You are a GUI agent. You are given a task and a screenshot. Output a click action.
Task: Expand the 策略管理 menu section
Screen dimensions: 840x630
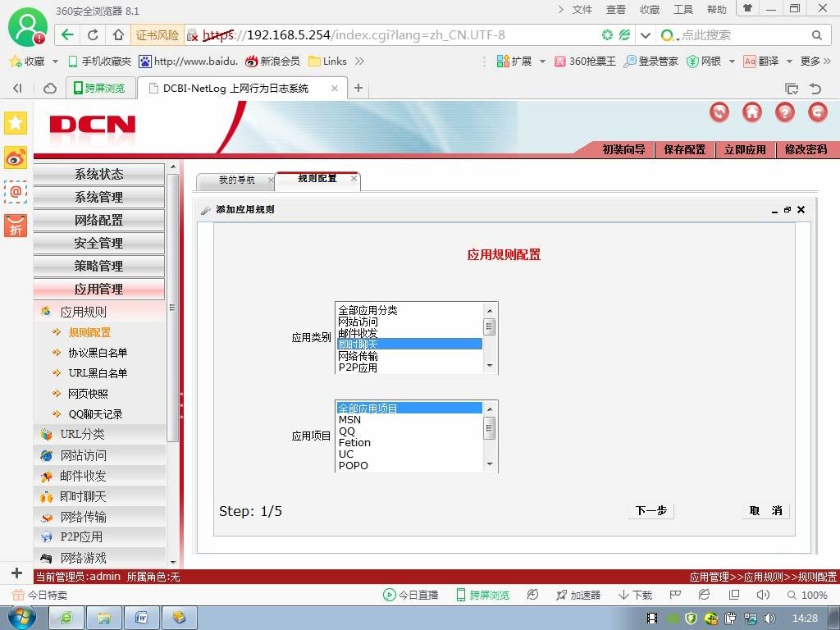(x=99, y=267)
